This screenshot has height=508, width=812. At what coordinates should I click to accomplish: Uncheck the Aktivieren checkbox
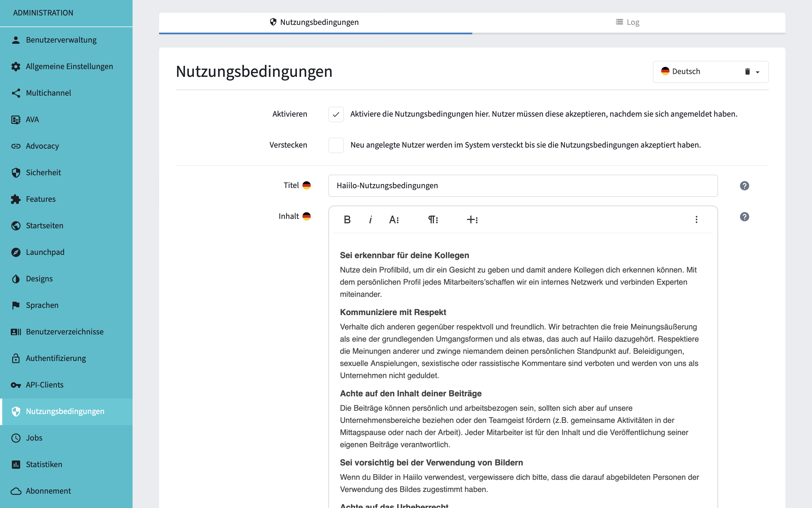(x=336, y=115)
